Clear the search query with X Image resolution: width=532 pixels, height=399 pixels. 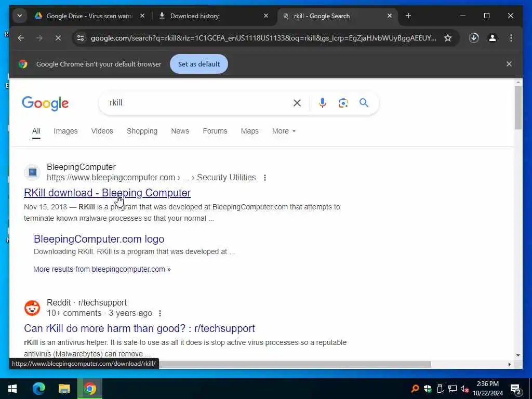pos(297,103)
